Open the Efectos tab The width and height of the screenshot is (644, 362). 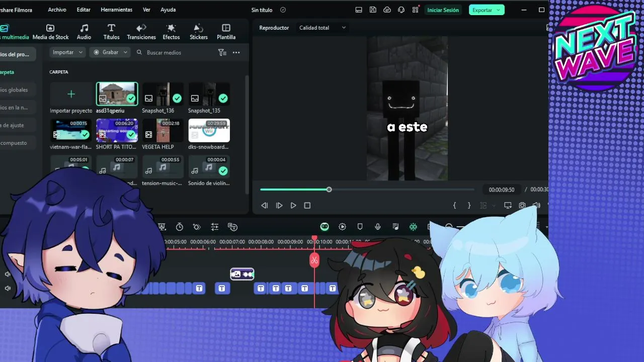click(x=171, y=32)
